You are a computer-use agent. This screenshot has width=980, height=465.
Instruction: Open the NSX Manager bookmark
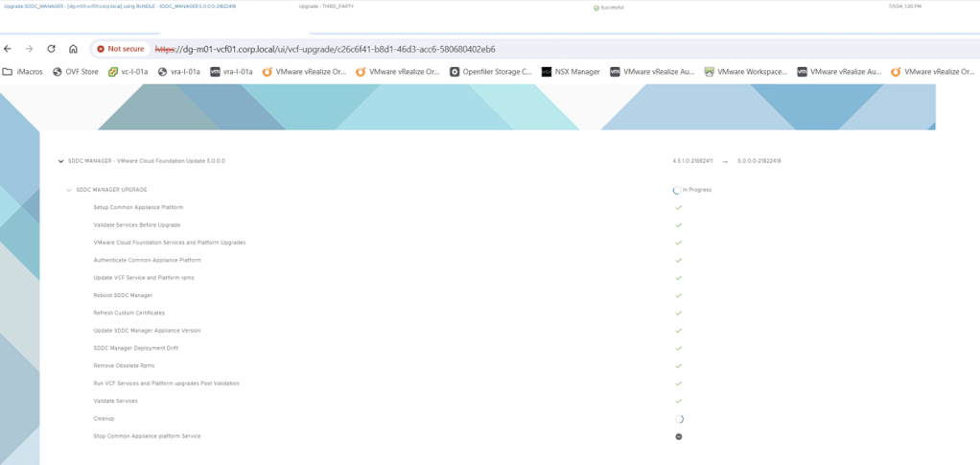click(x=572, y=71)
